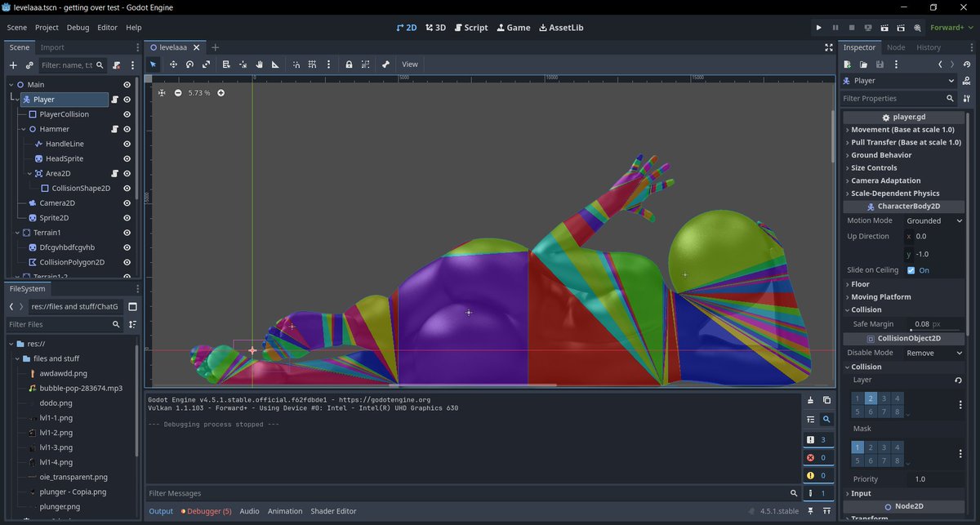The image size is (980, 525).
Task: Select the Select Mode arrow tool
Action: [x=153, y=65]
